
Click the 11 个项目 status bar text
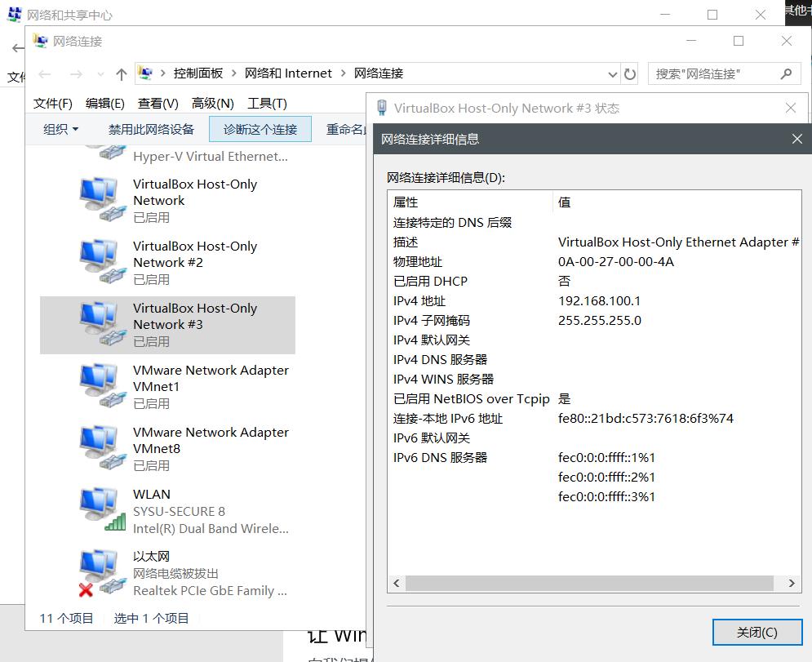66,618
